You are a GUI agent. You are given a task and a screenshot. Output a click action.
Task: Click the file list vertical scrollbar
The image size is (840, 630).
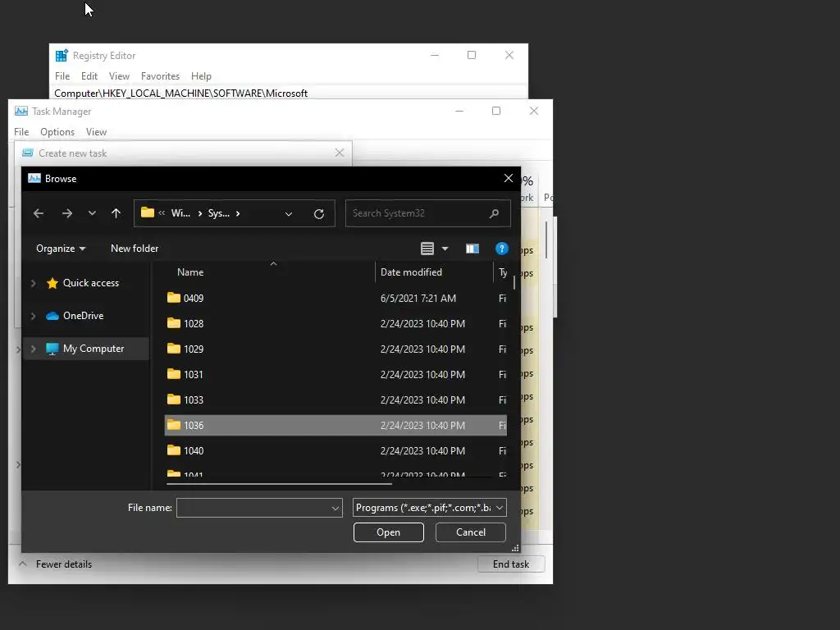click(514, 283)
